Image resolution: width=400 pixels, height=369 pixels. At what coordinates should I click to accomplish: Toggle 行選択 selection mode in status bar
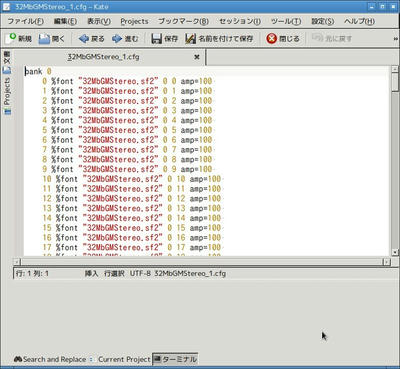(114, 274)
